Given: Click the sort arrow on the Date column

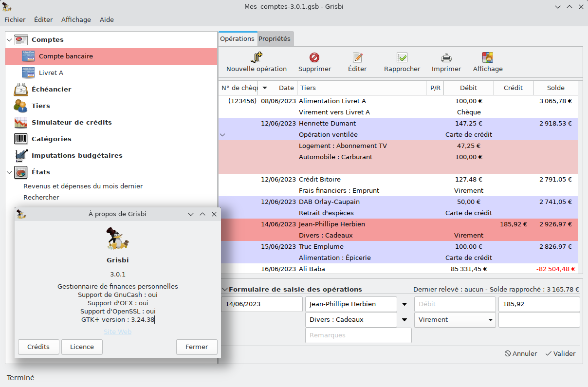Looking at the screenshot, I should click(x=265, y=88).
